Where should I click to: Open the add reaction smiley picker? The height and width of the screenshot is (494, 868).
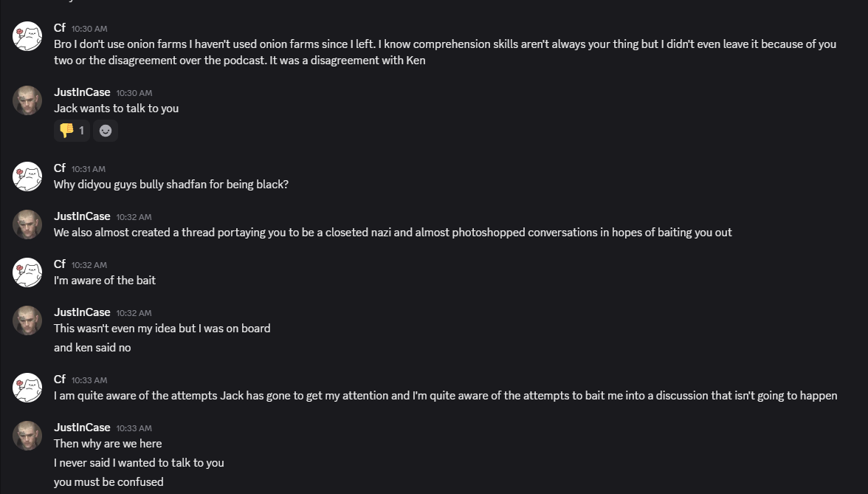coord(106,131)
